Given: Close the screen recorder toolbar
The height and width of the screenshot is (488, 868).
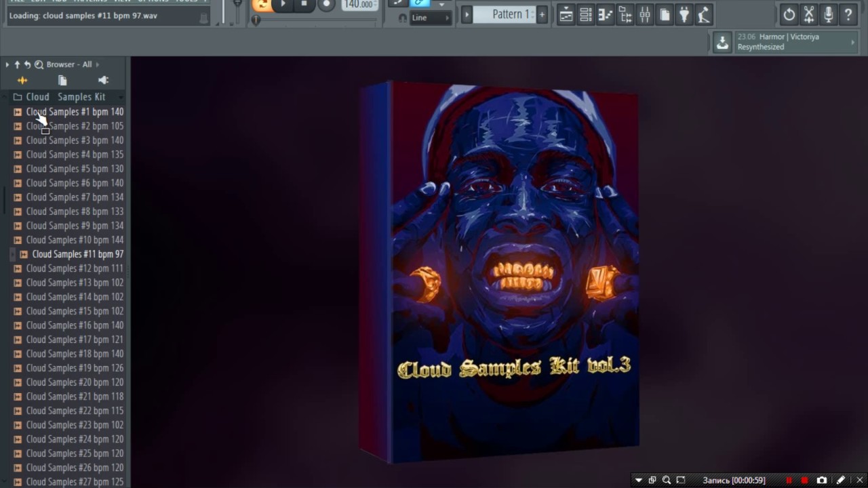Looking at the screenshot, I should (x=859, y=480).
